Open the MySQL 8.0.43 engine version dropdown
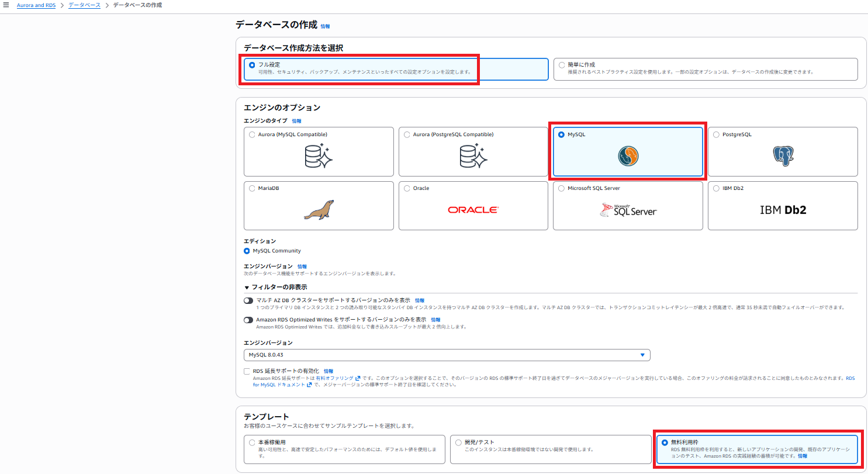Image resolution: width=868 pixels, height=474 pixels. click(447, 355)
